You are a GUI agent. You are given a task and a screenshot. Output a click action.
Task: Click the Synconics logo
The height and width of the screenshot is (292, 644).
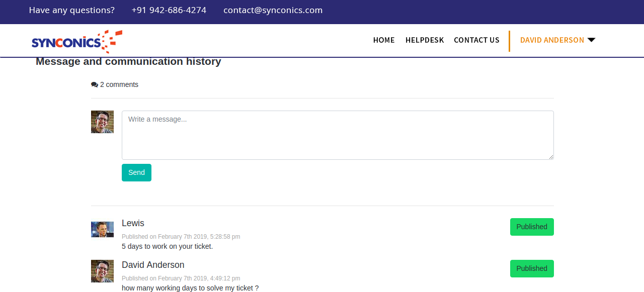[x=76, y=41]
